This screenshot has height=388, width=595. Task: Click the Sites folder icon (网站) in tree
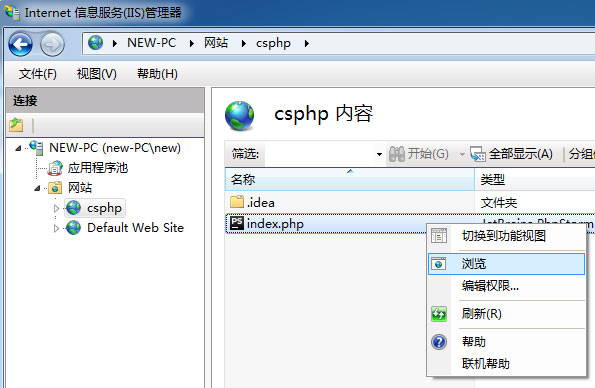[x=55, y=188]
